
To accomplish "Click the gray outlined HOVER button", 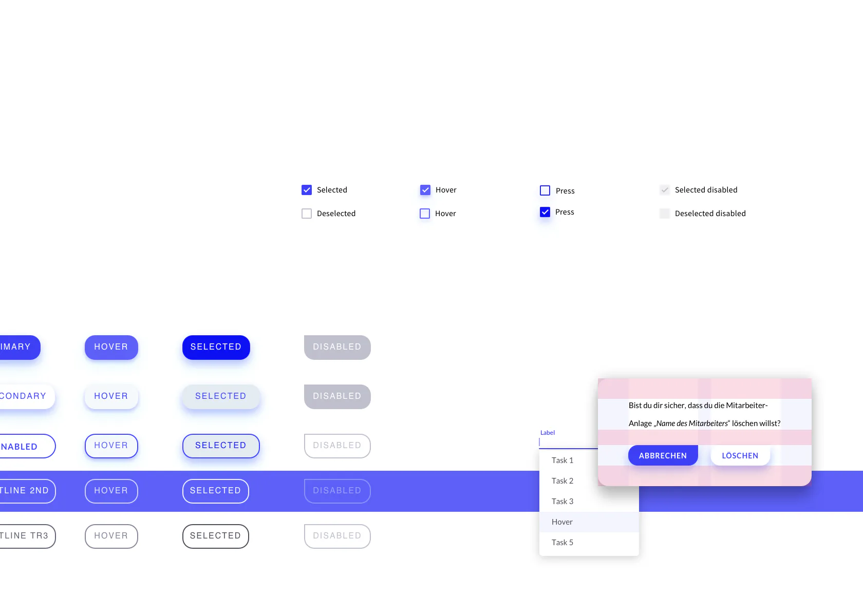I will (x=111, y=536).
